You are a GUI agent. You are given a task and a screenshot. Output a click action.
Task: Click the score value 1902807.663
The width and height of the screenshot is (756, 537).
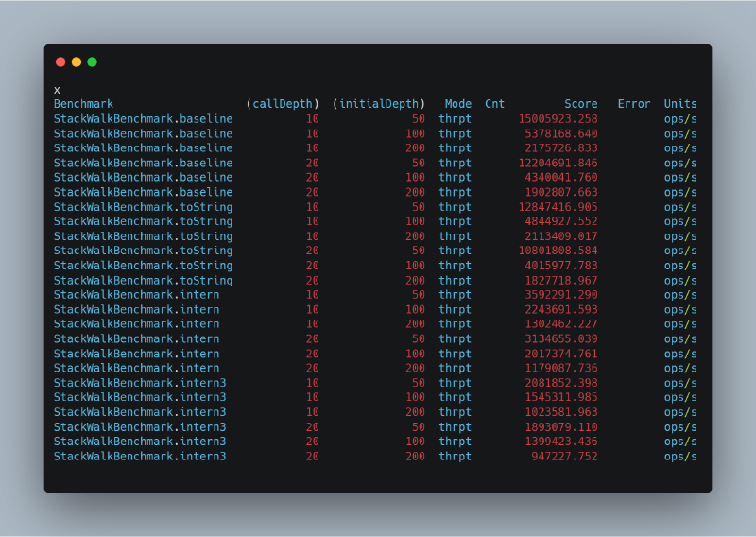[x=561, y=192]
